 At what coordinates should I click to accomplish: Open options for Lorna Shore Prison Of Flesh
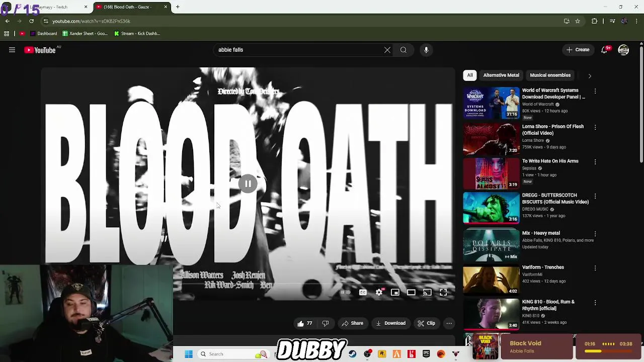tap(595, 128)
